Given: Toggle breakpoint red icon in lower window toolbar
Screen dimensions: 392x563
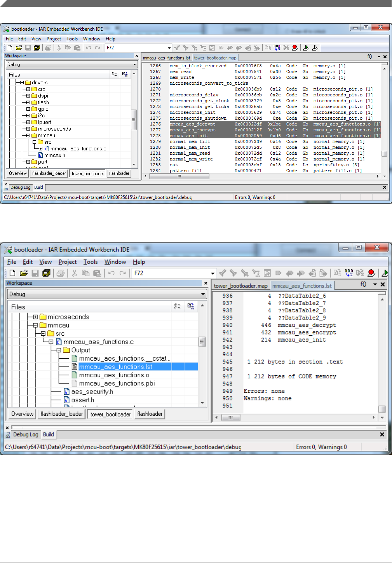Looking at the screenshot, I should 371,273.
